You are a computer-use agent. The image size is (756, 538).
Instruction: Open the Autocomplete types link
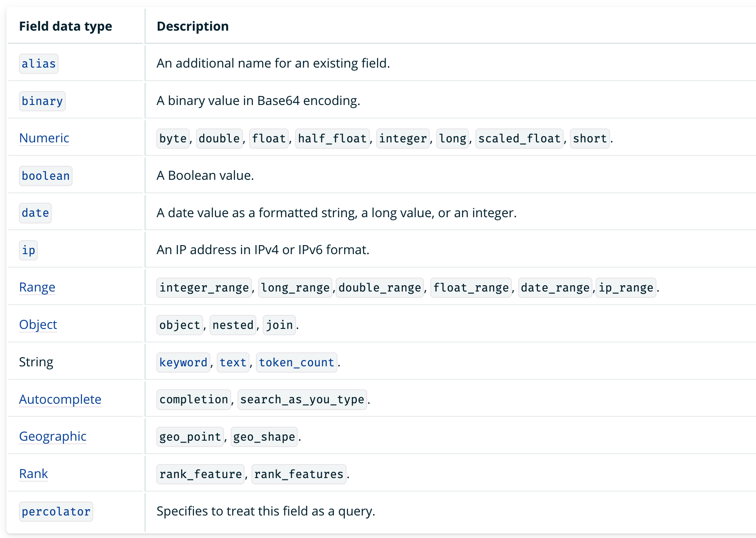point(60,399)
